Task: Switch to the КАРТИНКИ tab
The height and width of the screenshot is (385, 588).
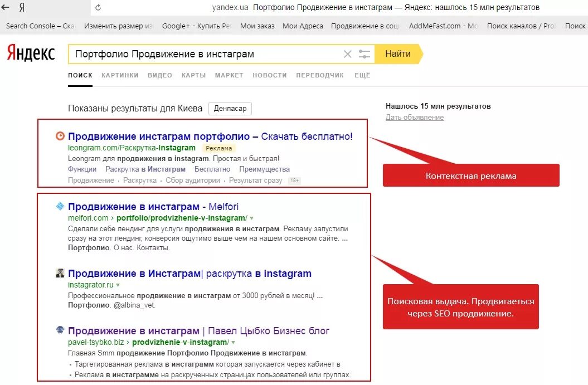Action: click(x=120, y=75)
